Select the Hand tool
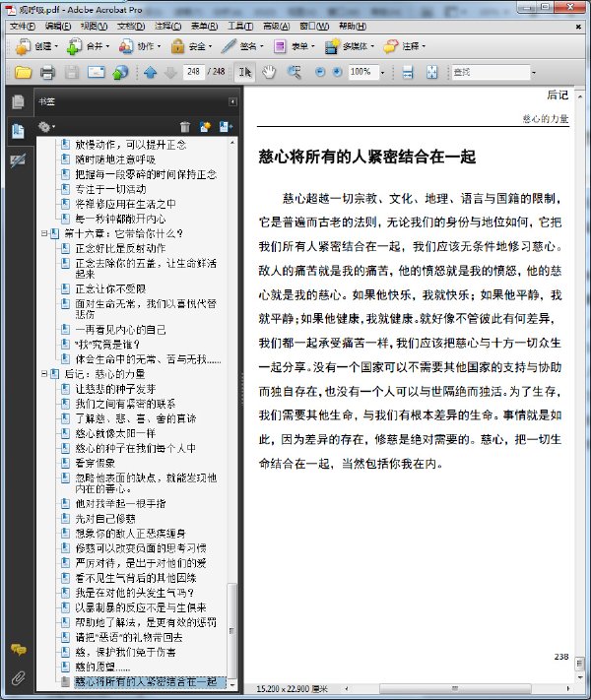The width and height of the screenshot is (591, 700). click(269, 72)
